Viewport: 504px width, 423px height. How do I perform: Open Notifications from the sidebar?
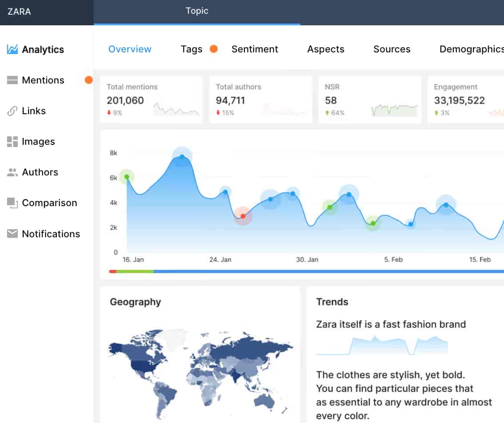pos(51,234)
